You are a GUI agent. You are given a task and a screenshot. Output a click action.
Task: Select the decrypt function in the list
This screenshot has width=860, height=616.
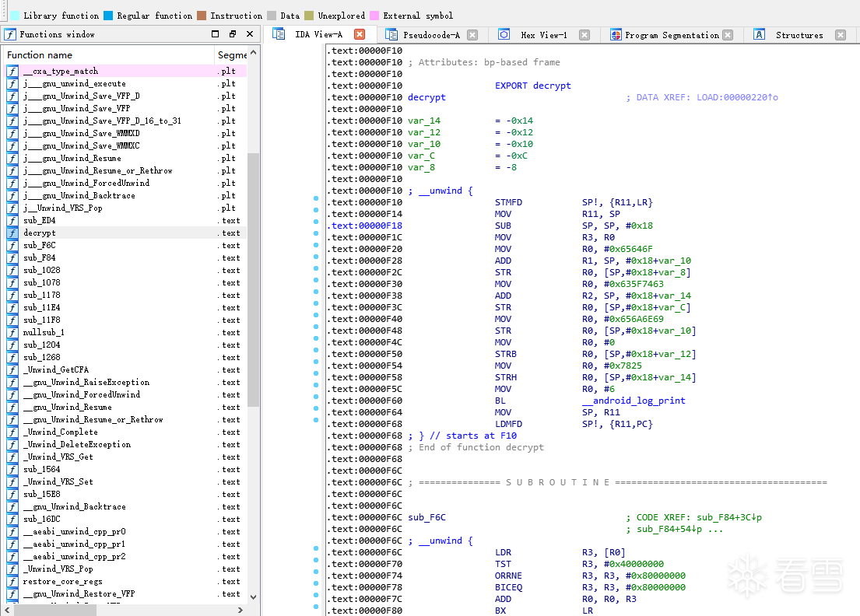(40, 233)
